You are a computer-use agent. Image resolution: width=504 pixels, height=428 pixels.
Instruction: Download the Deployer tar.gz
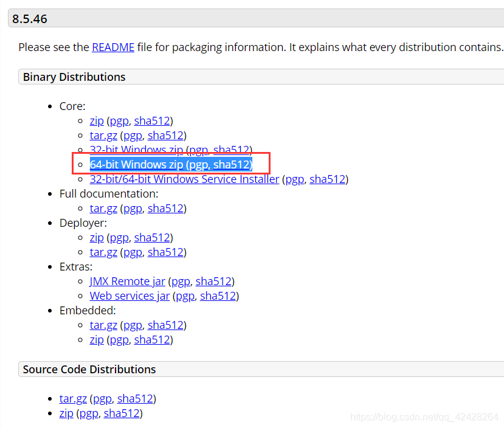pos(103,252)
